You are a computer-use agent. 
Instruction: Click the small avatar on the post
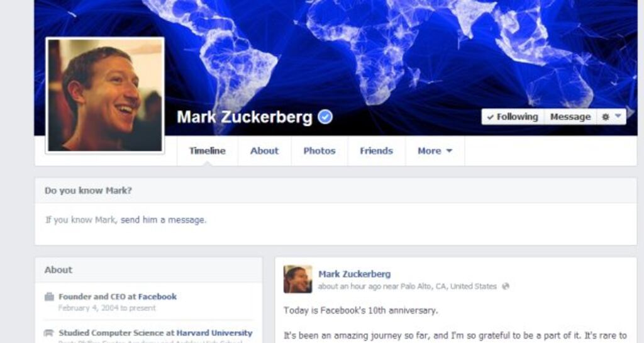(297, 279)
